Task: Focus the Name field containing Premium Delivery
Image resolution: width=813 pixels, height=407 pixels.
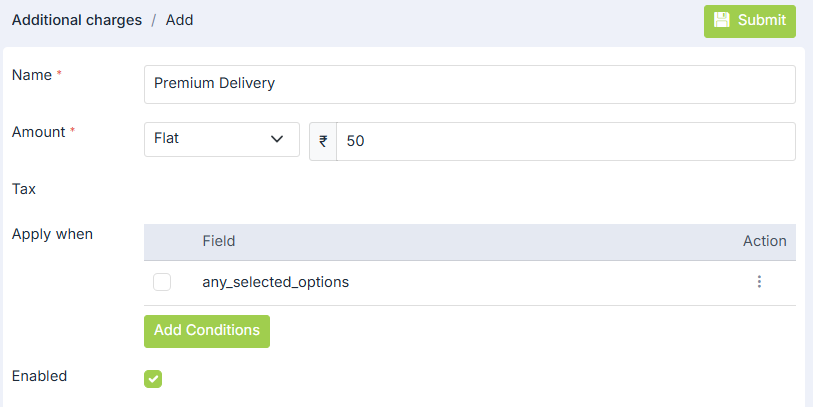Action: coord(469,84)
